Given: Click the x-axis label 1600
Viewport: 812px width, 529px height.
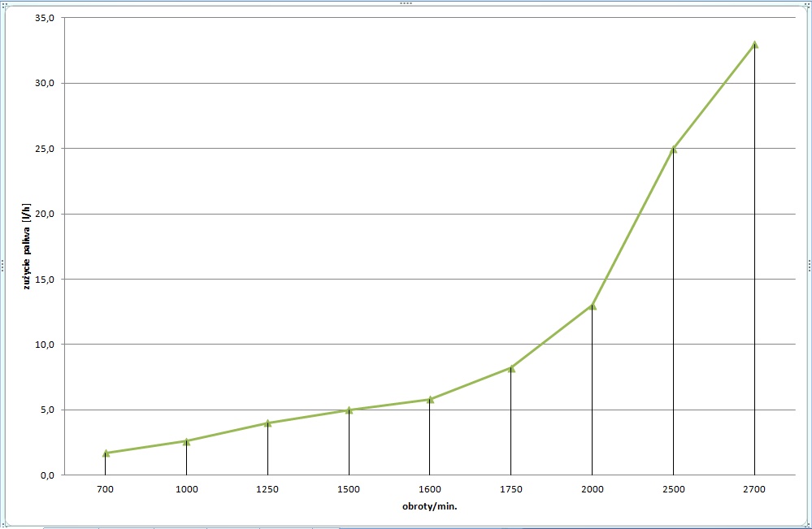Looking at the screenshot, I should 430,489.
